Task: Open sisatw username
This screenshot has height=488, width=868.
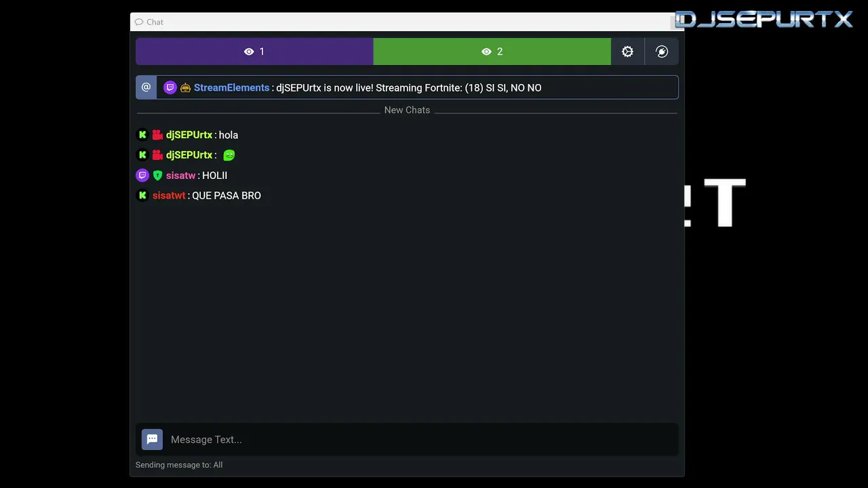Action: tap(180, 176)
